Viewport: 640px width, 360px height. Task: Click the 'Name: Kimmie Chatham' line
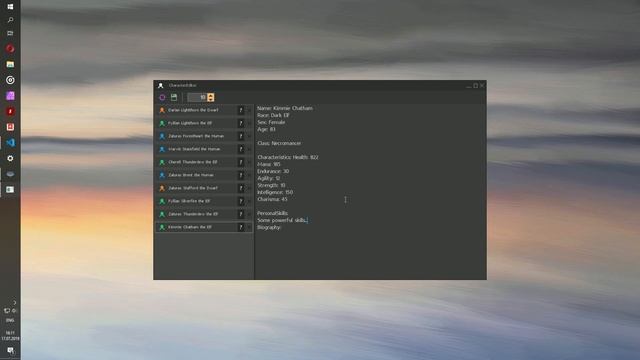(285, 108)
